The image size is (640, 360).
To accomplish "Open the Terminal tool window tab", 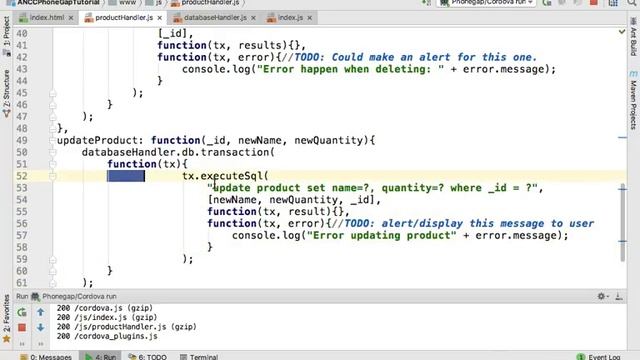I will pyautogui.click(x=199, y=357).
